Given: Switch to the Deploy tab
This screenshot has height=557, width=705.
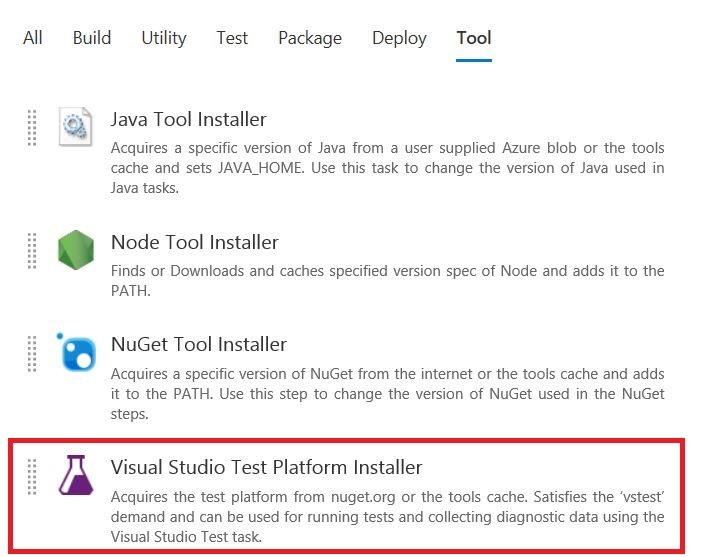Looking at the screenshot, I should pos(399,38).
